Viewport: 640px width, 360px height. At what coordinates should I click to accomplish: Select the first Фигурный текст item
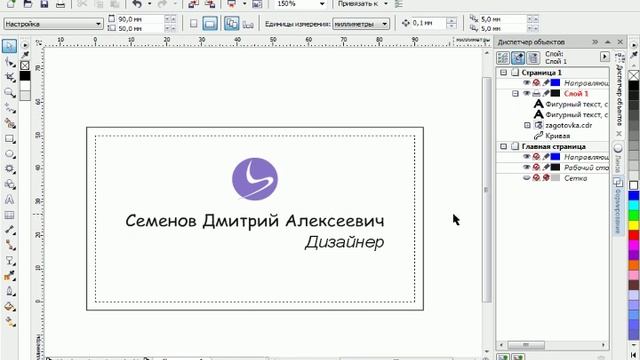click(576, 104)
